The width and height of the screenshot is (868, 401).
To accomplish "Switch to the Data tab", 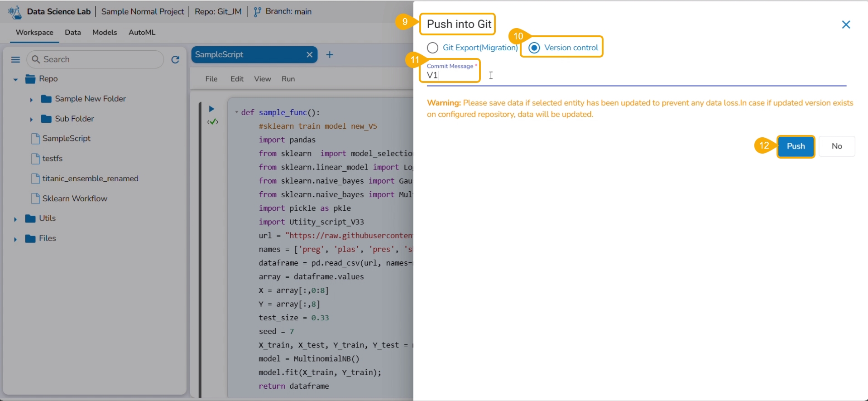I will [73, 32].
